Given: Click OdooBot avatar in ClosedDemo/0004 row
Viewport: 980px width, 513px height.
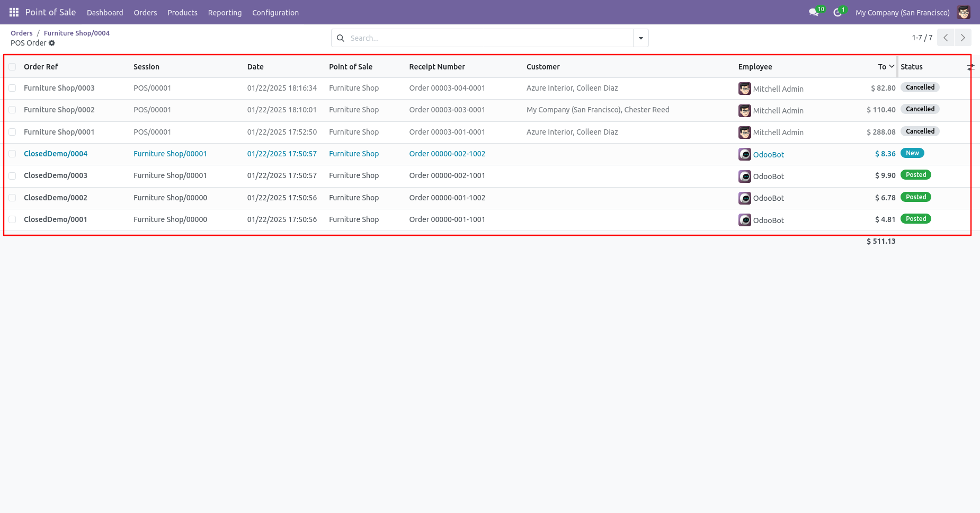Looking at the screenshot, I should pyautogui.click(x=745, y=154).
